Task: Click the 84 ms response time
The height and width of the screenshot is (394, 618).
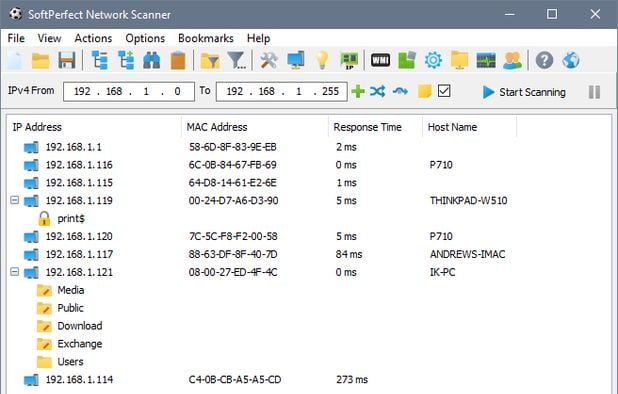Action: (349, 254)
